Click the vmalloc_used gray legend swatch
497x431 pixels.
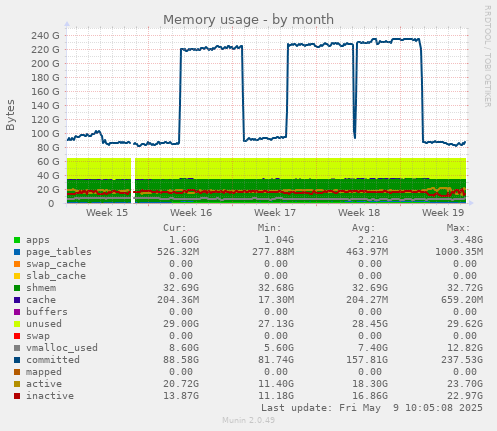(17, 348)
